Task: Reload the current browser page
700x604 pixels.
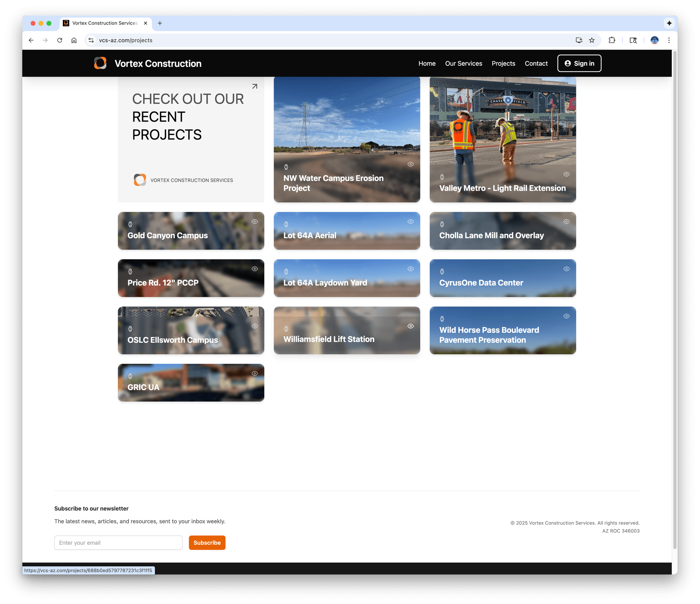Action: click(x=59, y=40)
